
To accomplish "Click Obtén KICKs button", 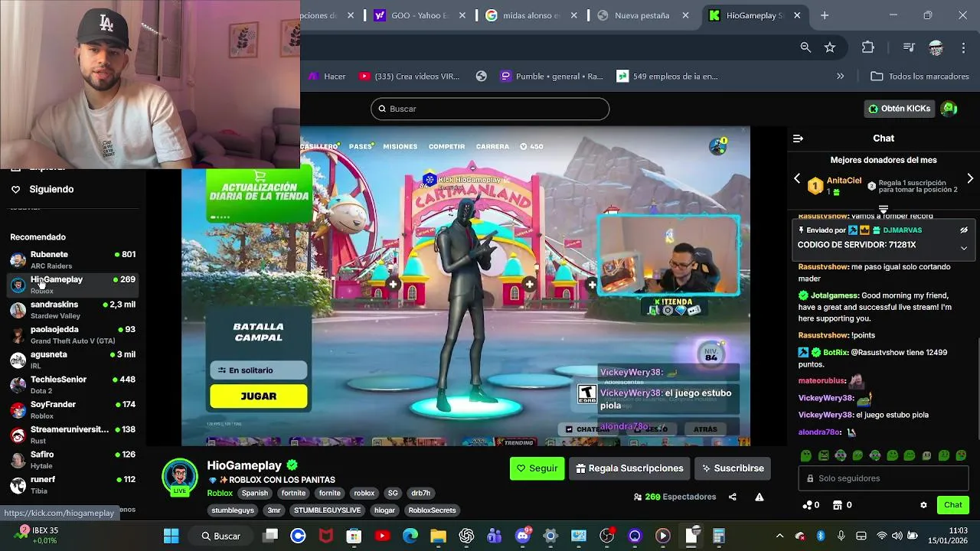I will tap(899, 109).
